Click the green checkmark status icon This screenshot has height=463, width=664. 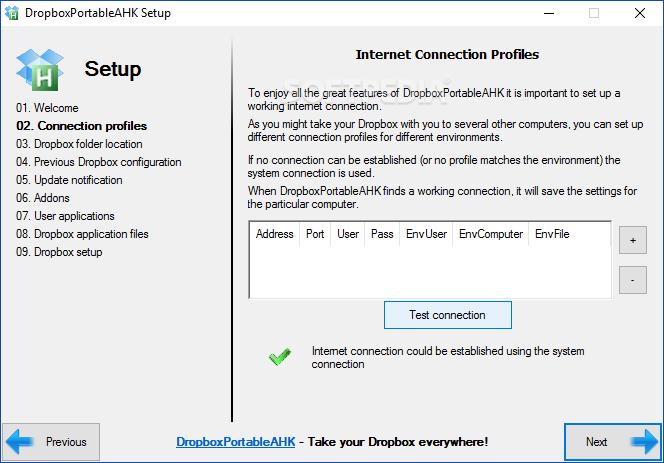pyautogui.click(x=280, y=357)
